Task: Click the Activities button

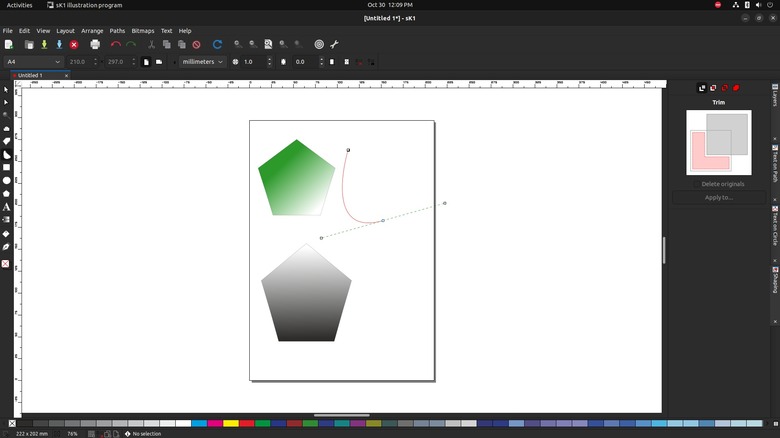Action: click(19, 5)
